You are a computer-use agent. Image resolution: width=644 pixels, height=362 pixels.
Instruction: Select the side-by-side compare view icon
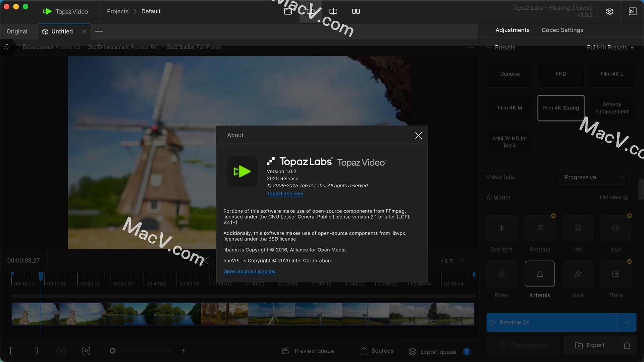coord(356,11)
